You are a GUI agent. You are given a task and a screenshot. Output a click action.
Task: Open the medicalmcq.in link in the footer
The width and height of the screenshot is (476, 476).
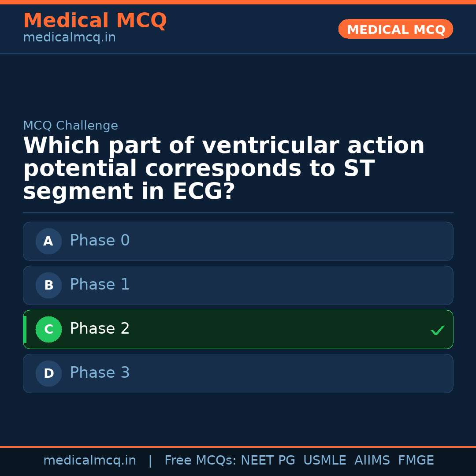click(x=89, y=461)
